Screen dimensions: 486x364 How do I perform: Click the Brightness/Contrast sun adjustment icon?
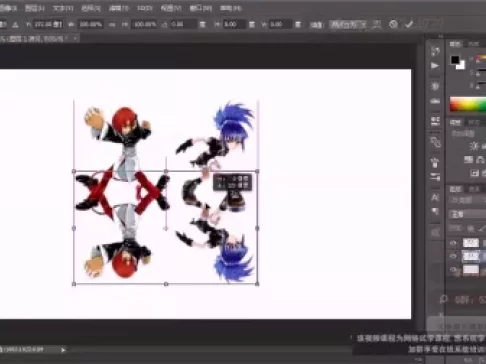pos(474,146)
